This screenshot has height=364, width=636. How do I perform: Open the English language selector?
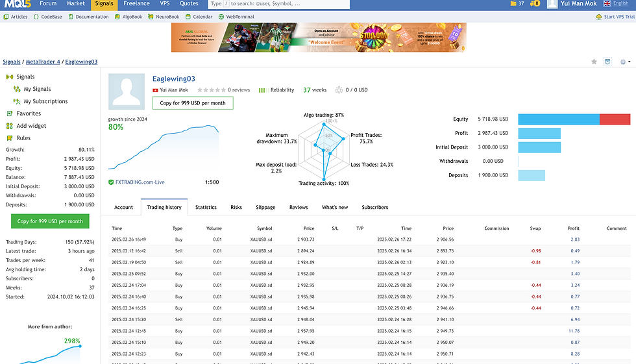point(620,3)
